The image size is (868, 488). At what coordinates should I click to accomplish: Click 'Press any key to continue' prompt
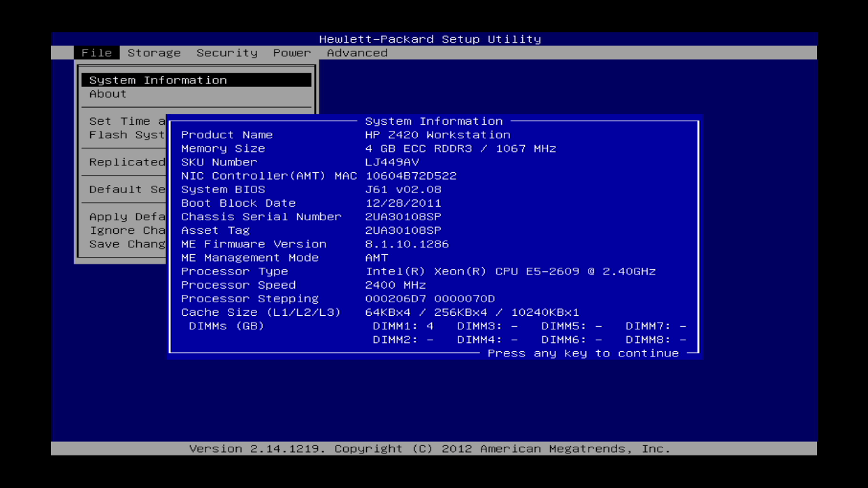coord(583,353)
